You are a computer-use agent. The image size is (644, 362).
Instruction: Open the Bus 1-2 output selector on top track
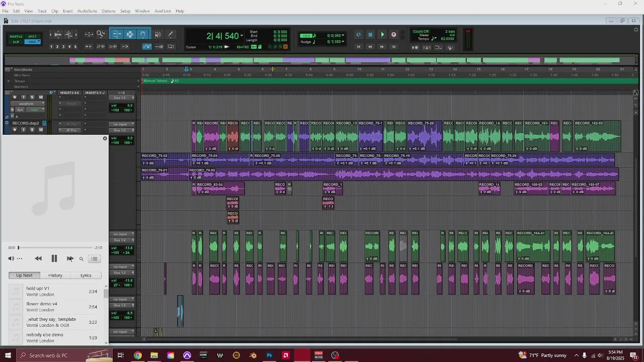click(123, 98)
